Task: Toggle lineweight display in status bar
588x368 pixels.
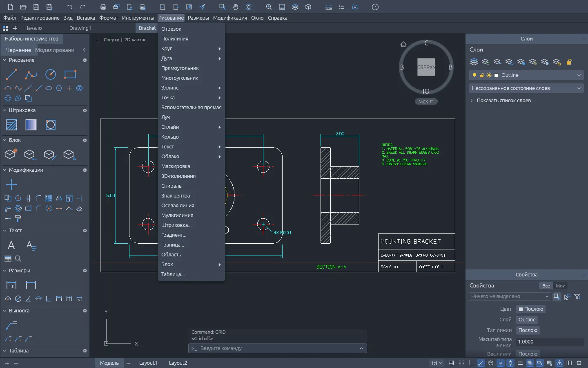Action: 520,363
